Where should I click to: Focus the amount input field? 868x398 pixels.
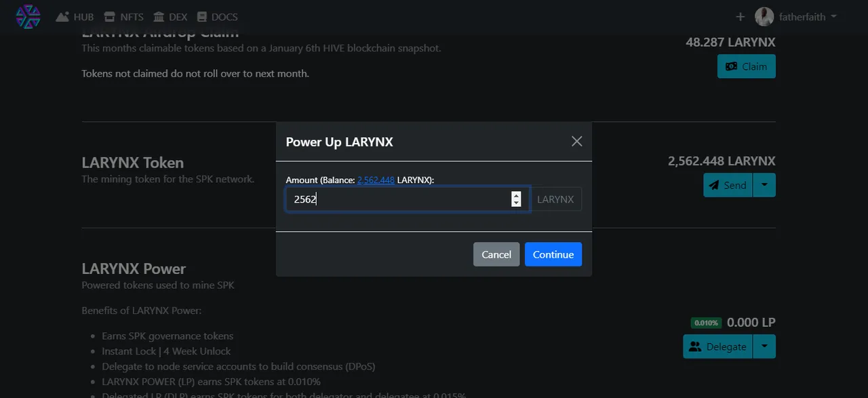(x=408, y=199)
